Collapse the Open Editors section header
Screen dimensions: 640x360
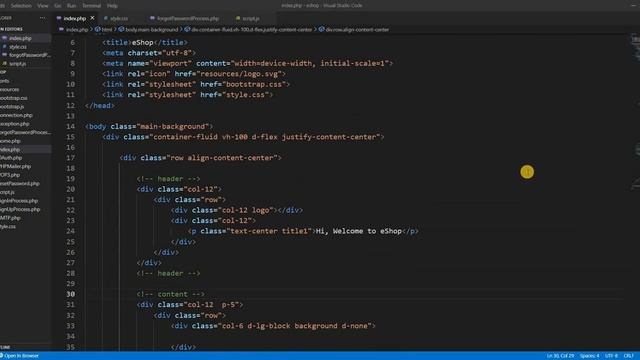tap(12, 29)
